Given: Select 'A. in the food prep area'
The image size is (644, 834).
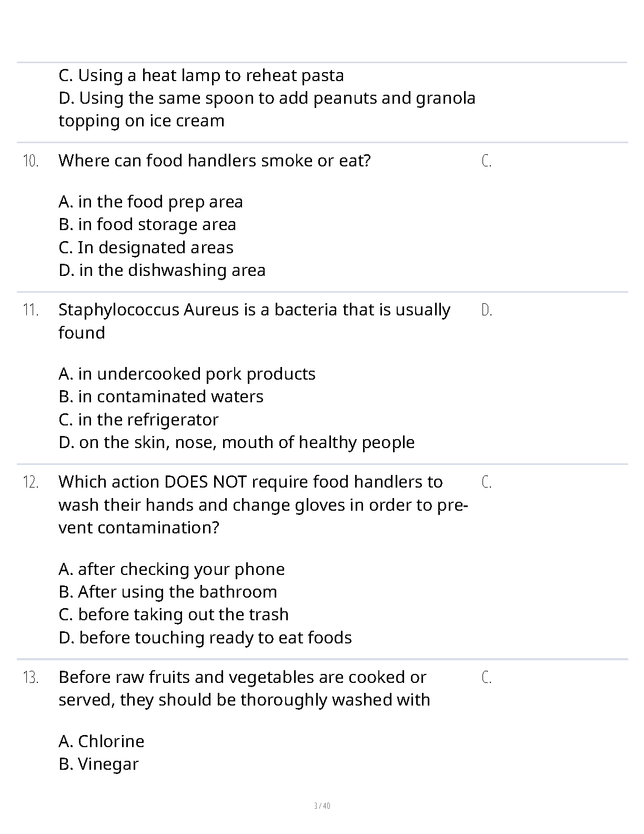Looking at the screenshot, I should tap(151, 202).
